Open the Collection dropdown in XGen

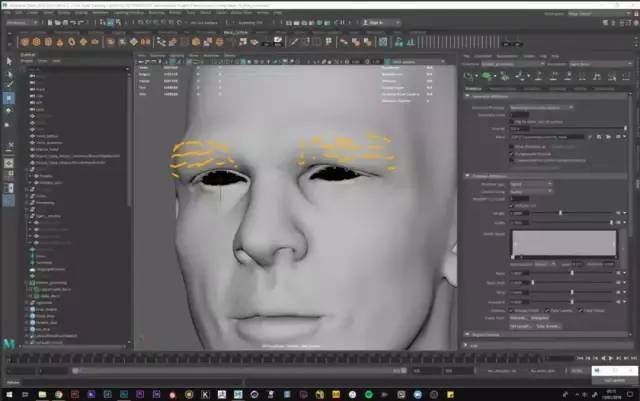513,64
